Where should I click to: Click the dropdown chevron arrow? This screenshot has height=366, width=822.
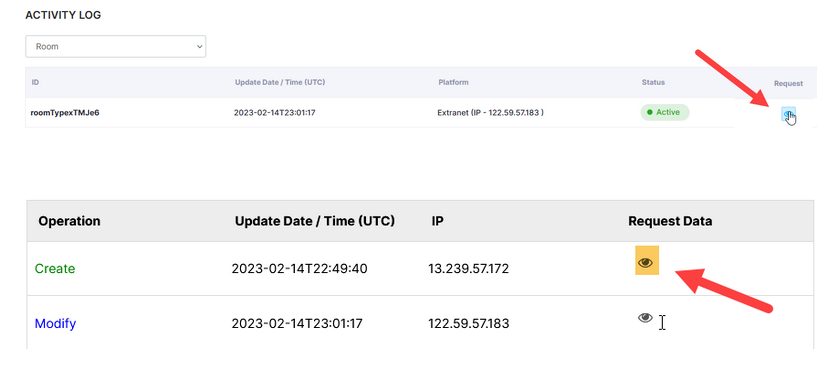[199, 46]
